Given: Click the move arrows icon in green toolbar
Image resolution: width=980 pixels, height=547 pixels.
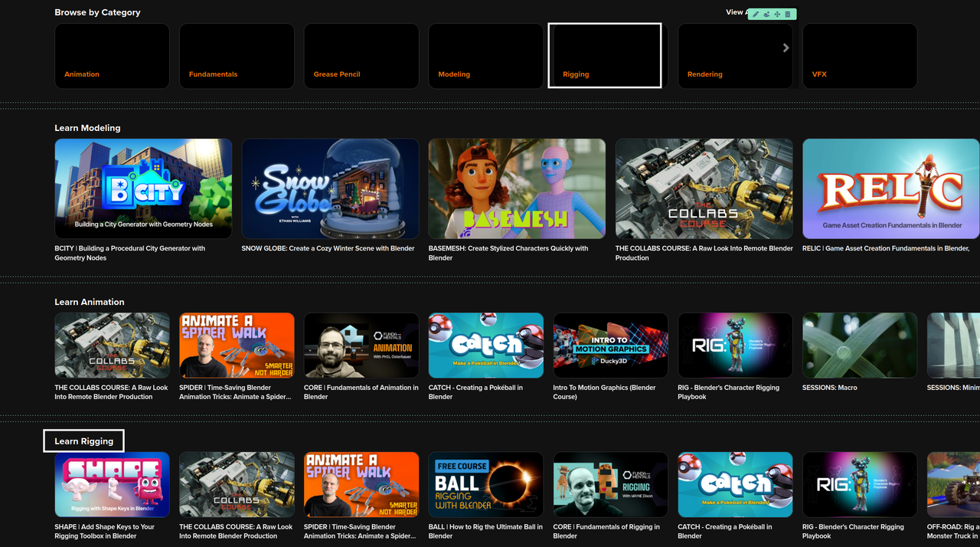Looking at the screenshot, I should (x=777, y=15).
